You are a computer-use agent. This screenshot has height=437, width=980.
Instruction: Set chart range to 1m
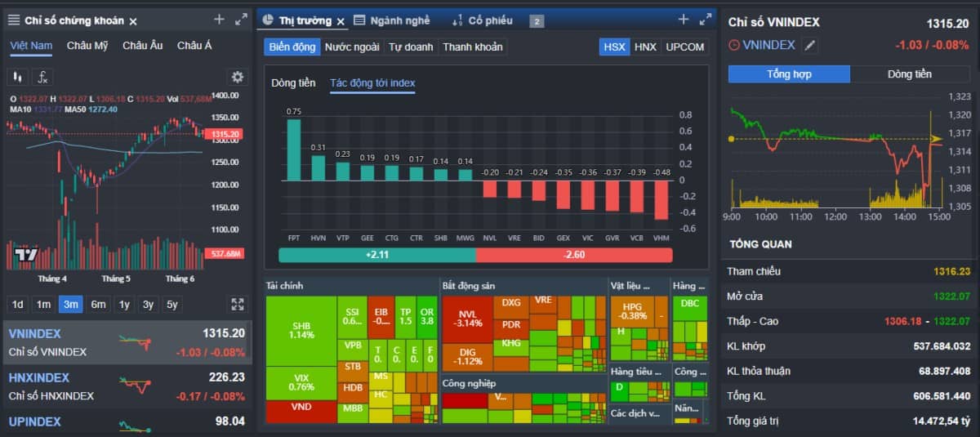[x=43, y=304]
